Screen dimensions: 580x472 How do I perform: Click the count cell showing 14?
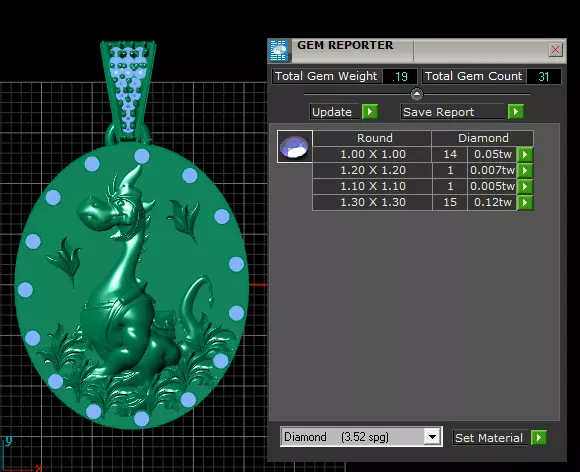coord(450,154)
